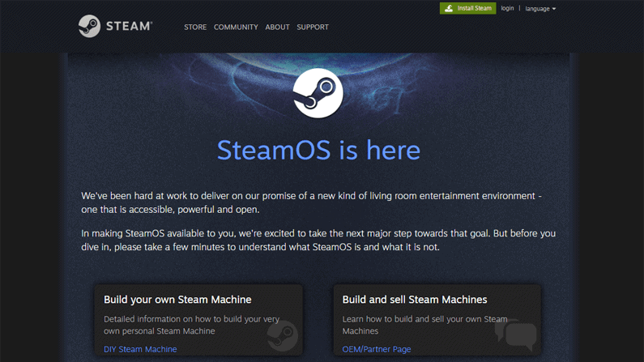This screenshot has width=644, height=362.
Task: Click the login link
Action: pos(507,8)
